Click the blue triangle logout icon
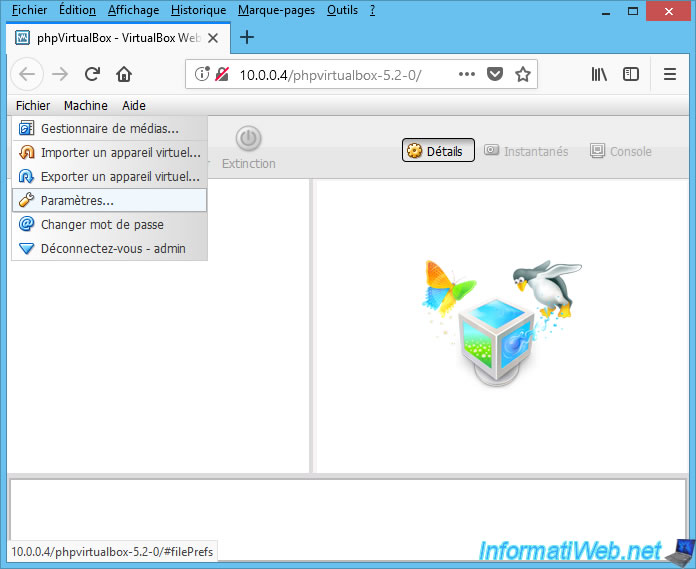696x569 pixels. click(26, 249)
